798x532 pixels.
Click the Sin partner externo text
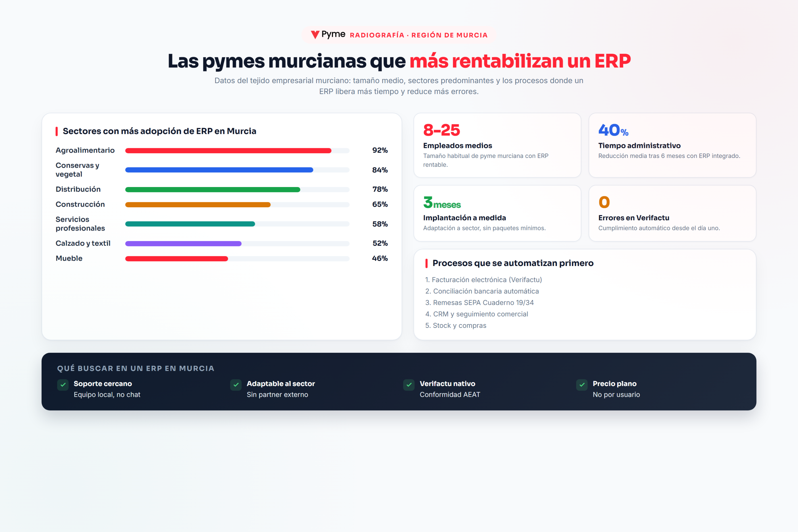[278, 395]
